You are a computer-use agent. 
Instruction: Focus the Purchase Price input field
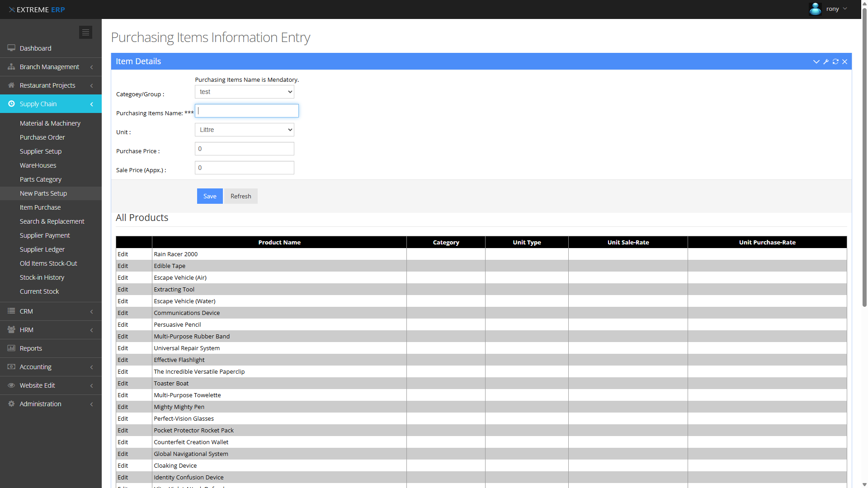click(x=244, y=149)
